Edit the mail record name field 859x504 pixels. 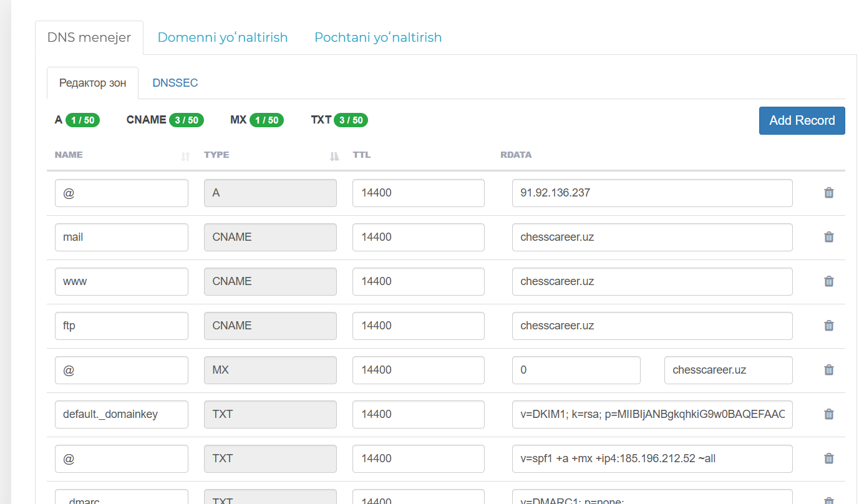tap(121, 237)
